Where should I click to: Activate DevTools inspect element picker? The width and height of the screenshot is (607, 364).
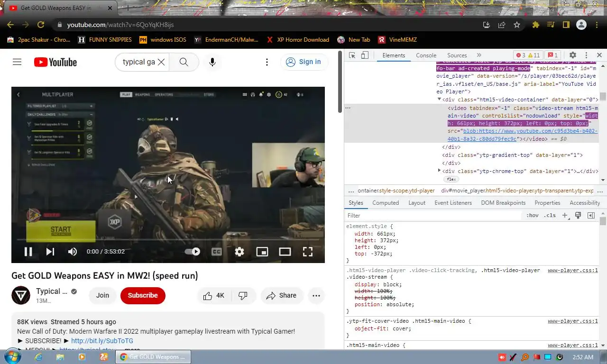click(352, 55)
